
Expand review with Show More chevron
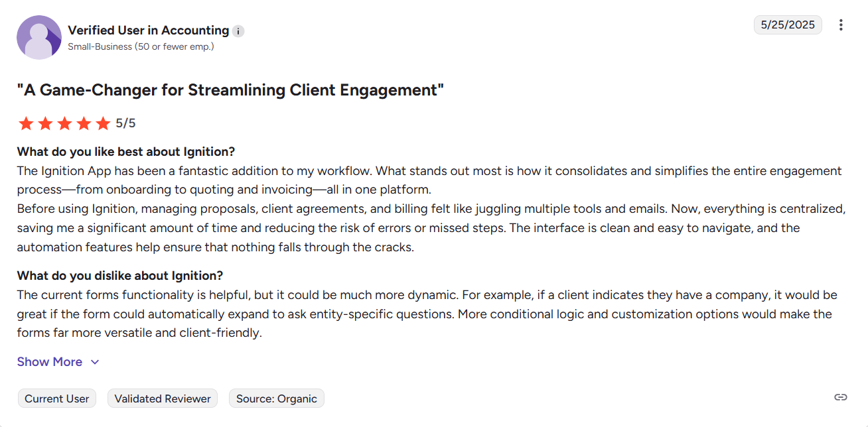tap(95, 362)
